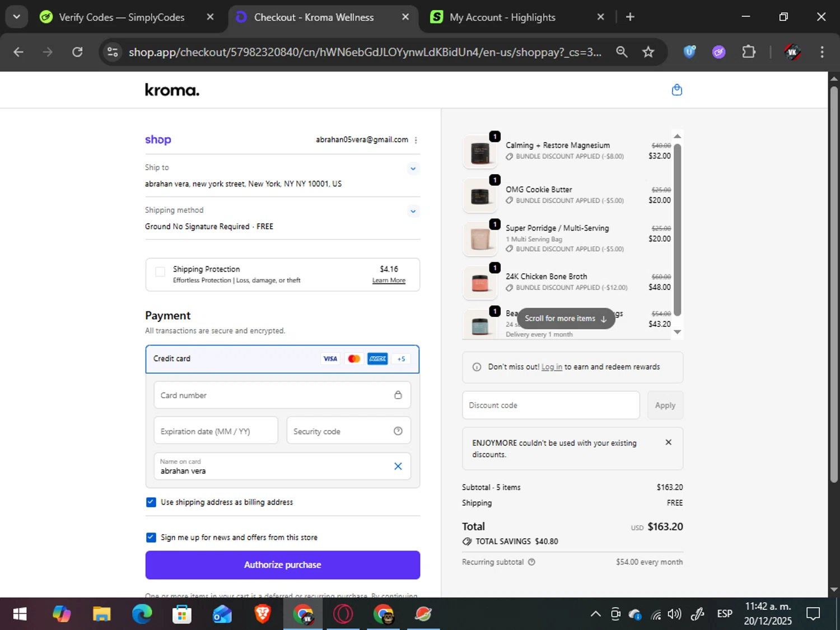Image resolution: width=840 pixels, height=630 pixels.
Task: Click the lock icon in Card number field
Action: click(x=398, y=395)
